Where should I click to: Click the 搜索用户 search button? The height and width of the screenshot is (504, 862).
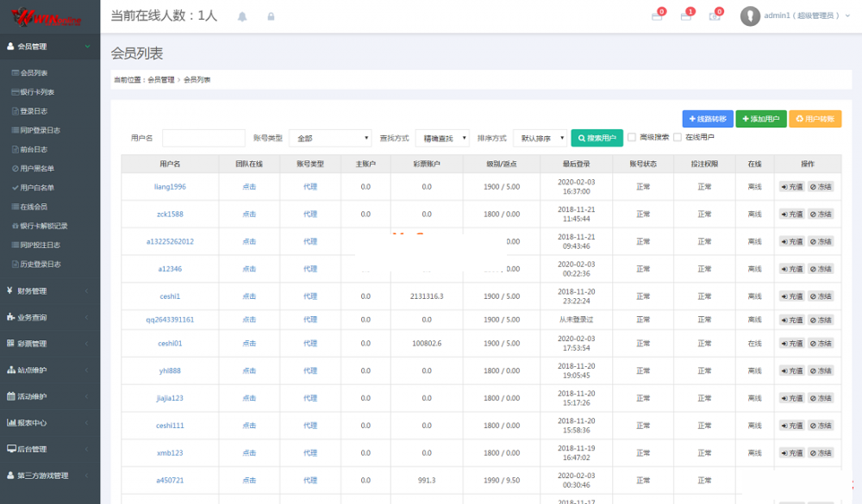pos(597,138)
